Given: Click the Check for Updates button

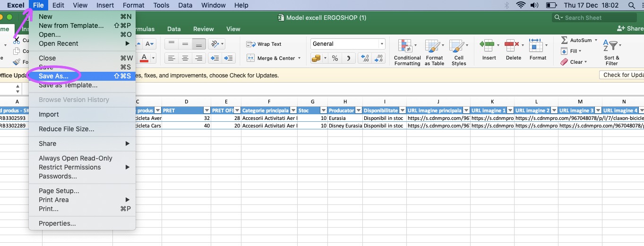Looking at the screenshot, I should pyautogui.click(x=621, y=75).
